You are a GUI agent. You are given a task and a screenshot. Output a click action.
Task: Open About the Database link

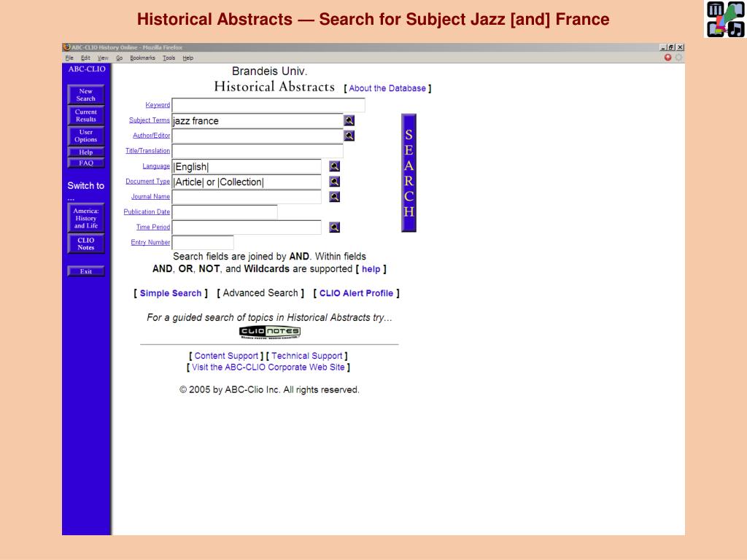(x=387, y=88)
